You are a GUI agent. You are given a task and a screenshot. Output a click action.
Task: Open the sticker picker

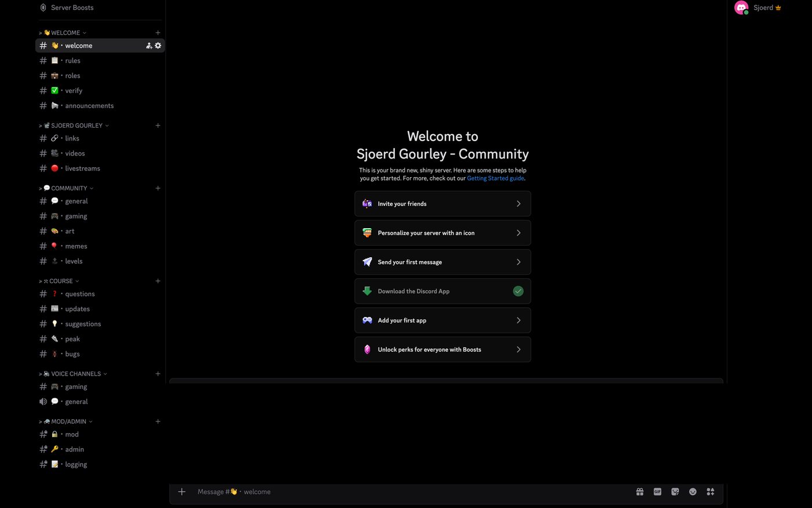pyautogui.click(x=675, y=492)
